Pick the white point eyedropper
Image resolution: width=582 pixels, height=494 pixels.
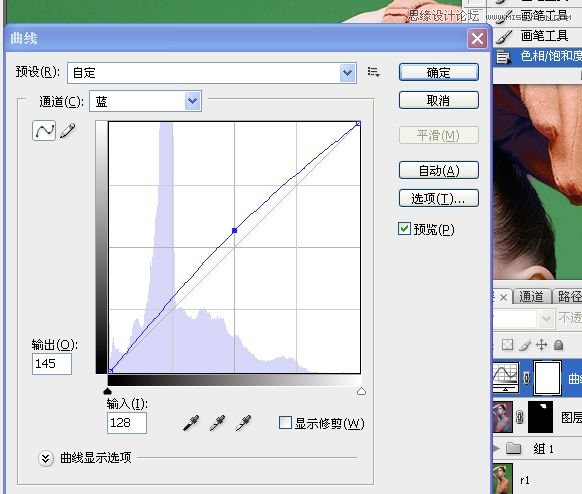tap(243, 423)
